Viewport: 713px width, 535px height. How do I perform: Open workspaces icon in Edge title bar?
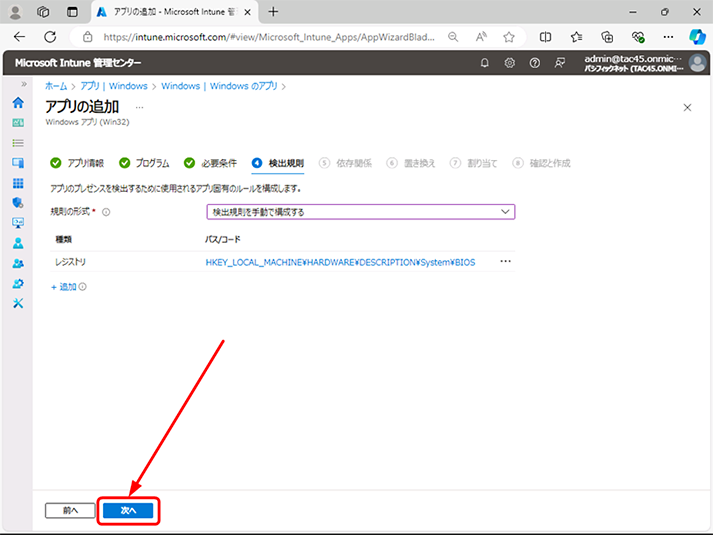point(43,12)
